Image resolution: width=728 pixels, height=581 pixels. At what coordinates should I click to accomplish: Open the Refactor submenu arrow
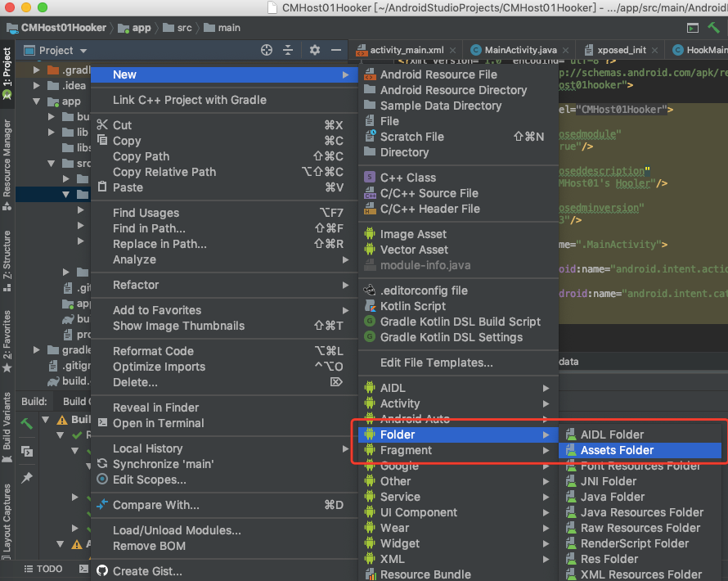click(345, 285)
